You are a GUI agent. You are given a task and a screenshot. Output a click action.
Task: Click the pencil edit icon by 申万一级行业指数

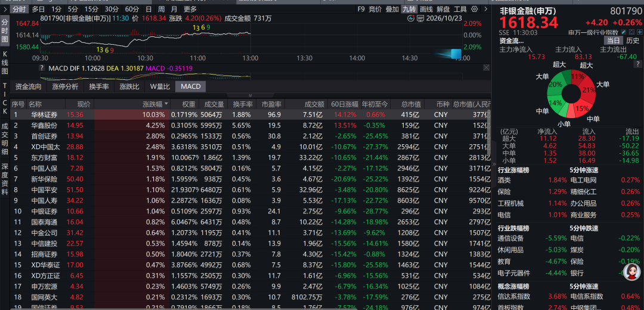pos(624,32)
